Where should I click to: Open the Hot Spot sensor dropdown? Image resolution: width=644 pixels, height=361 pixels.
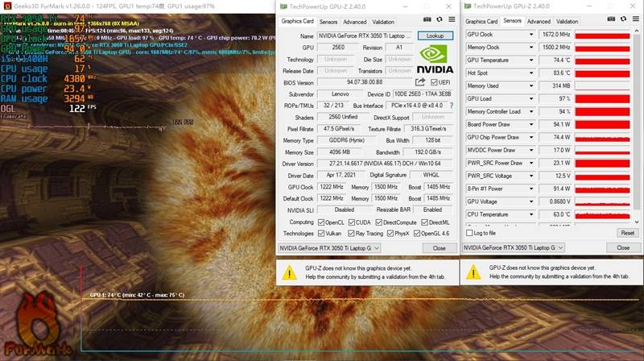coord(531,73)
